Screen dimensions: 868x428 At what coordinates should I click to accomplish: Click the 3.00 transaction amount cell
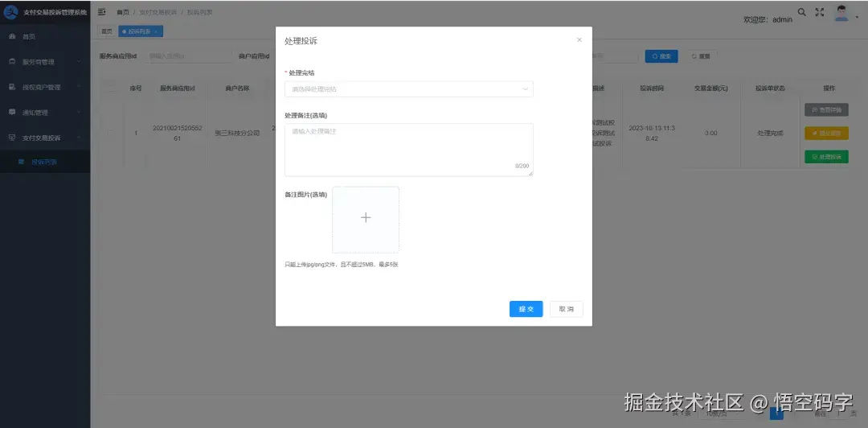[710, 133]
